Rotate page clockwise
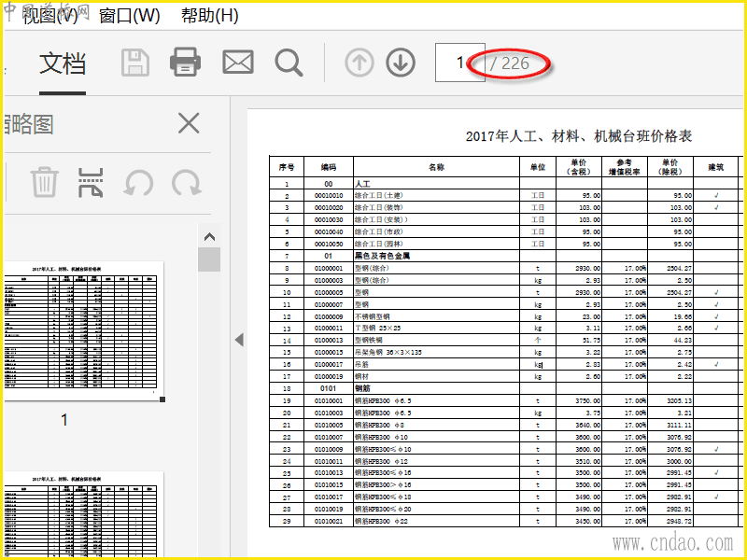Image resolution: width=747 pixels, height=560 pixels. (x=186, y=183)
